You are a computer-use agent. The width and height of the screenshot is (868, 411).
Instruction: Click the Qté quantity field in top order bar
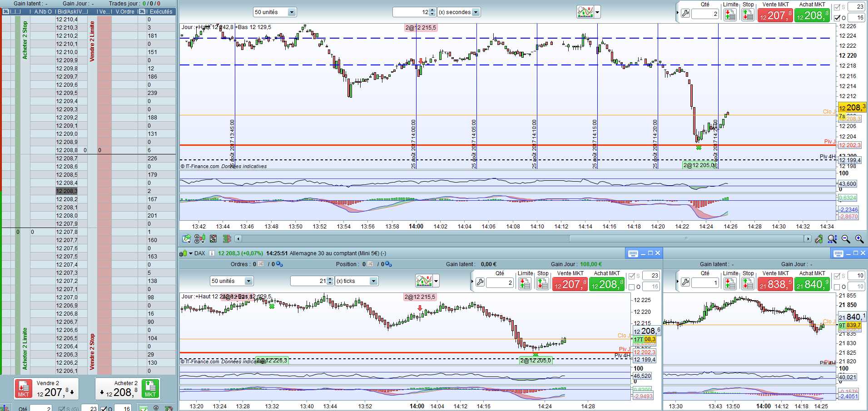[705, 14]
